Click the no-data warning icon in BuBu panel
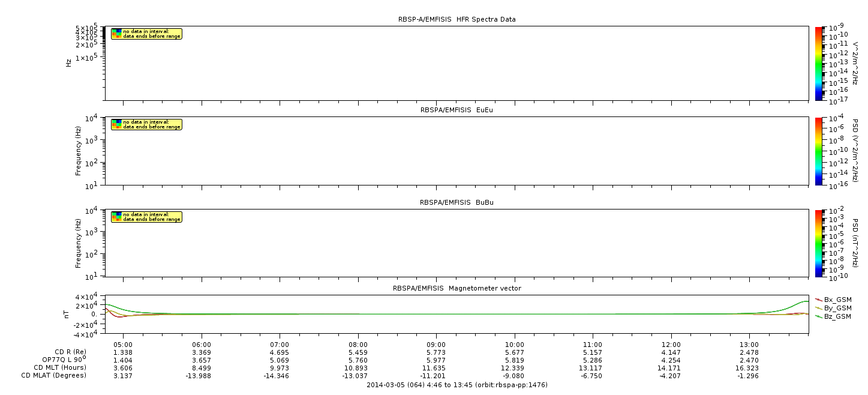This screenshot has height=395, width=868. click(117, 217)
